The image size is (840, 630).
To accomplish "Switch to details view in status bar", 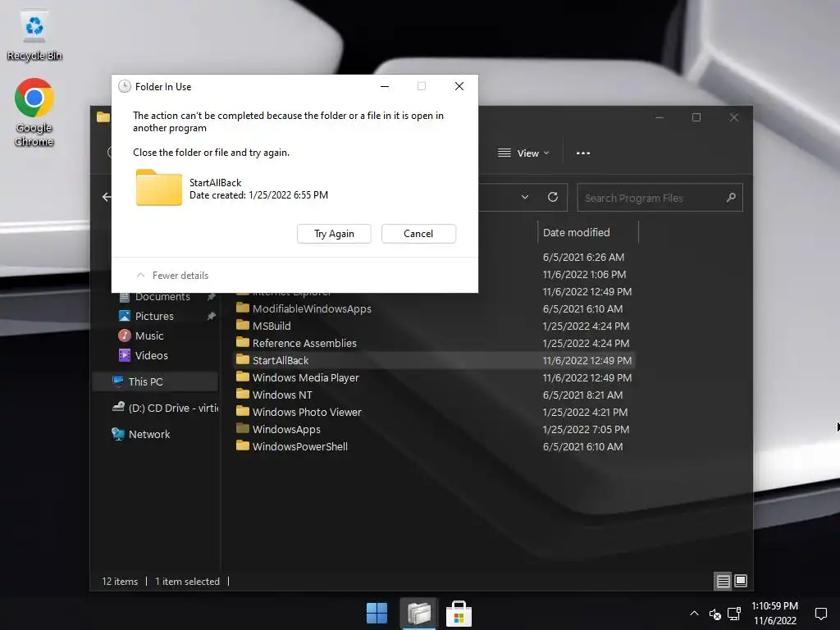I will click(724, 582).
